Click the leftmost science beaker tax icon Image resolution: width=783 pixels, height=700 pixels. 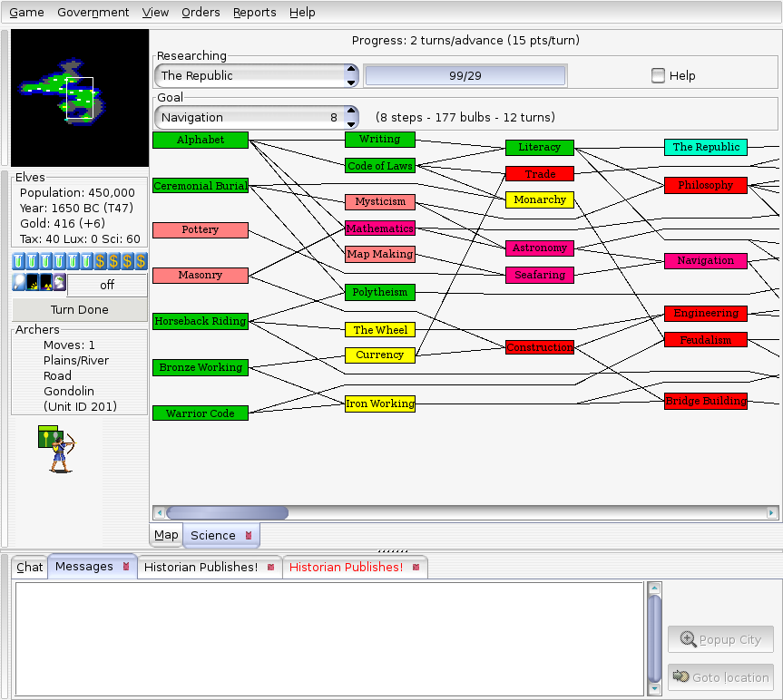(x=18, y=261)
